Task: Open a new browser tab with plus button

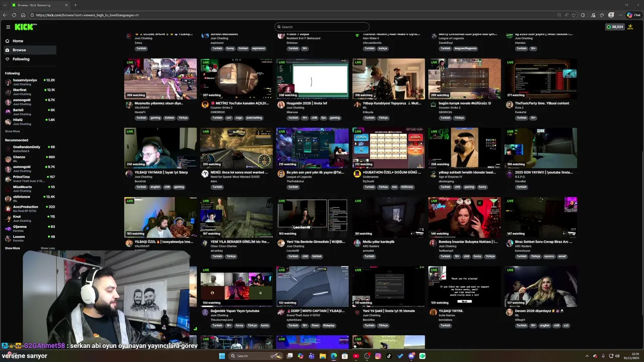Action: click(x=75, y=5)
